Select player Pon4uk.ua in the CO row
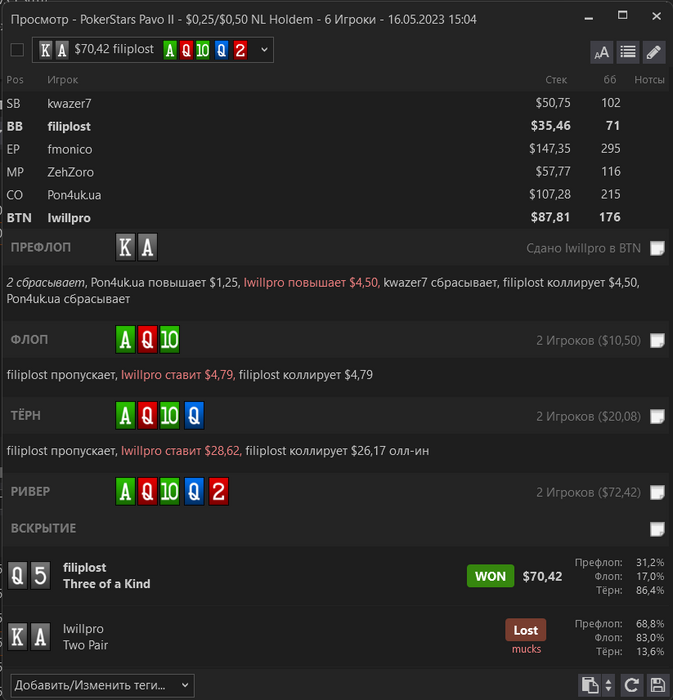This screenshot has height=700, width=673. [x=74, y=195]
